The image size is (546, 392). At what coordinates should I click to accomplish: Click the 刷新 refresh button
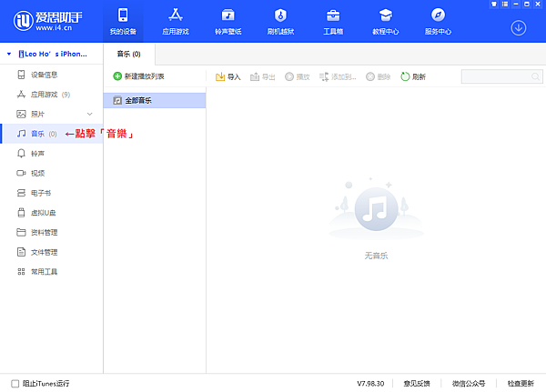(x=413, y=76)
